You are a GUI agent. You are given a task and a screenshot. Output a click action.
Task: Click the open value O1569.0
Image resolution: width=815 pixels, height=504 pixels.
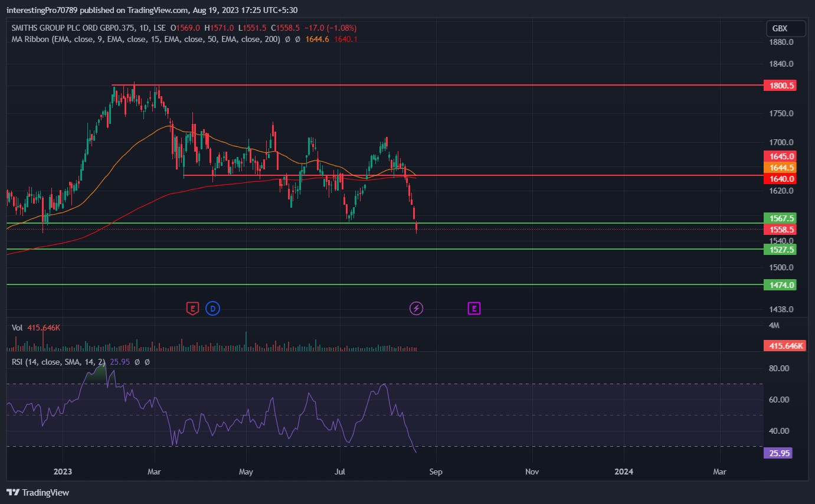[185, 28]
